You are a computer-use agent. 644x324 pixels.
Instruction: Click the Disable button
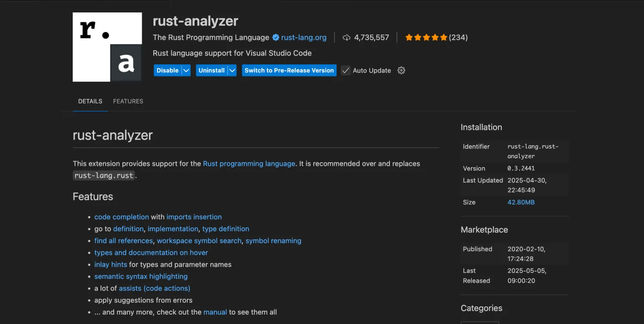(x=167, y=70)
